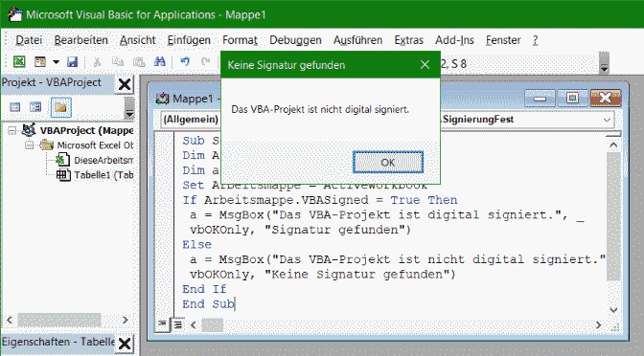Viewport: 644px width, 356px height.
Task: Maximize the Mappe1 code window
Action: coord(572,99)
